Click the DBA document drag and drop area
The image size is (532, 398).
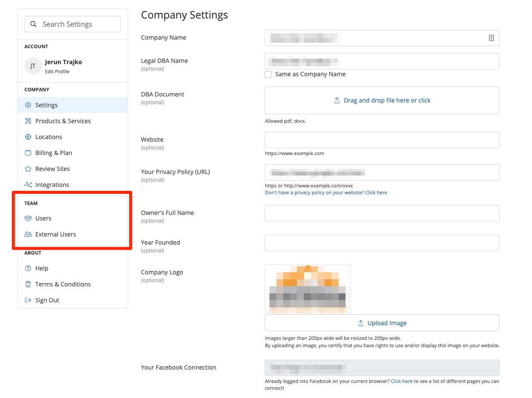point(382,100)
